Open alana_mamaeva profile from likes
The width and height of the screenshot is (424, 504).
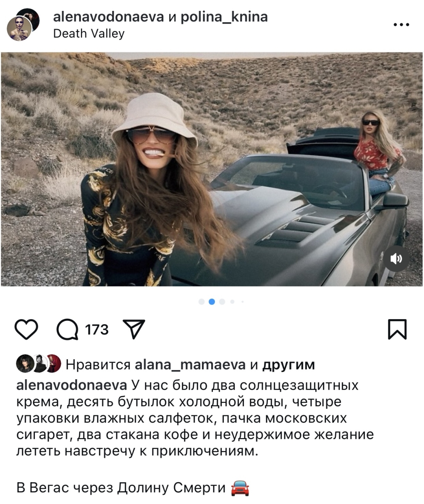pos(190,365)
